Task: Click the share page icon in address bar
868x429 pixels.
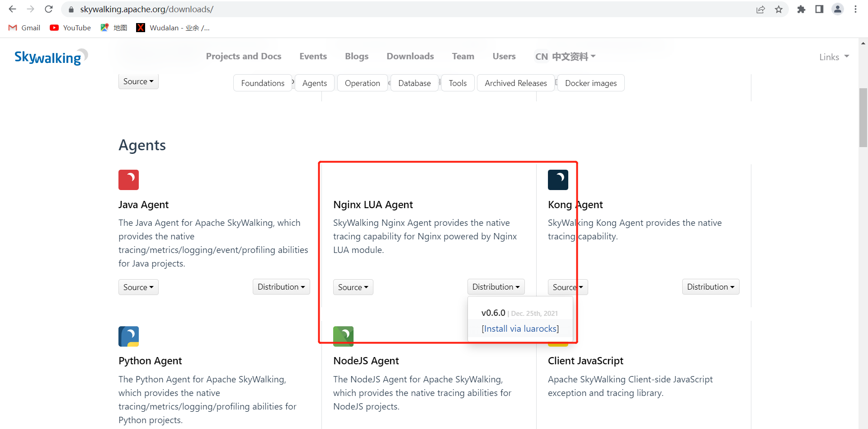Action: (760, 10)
